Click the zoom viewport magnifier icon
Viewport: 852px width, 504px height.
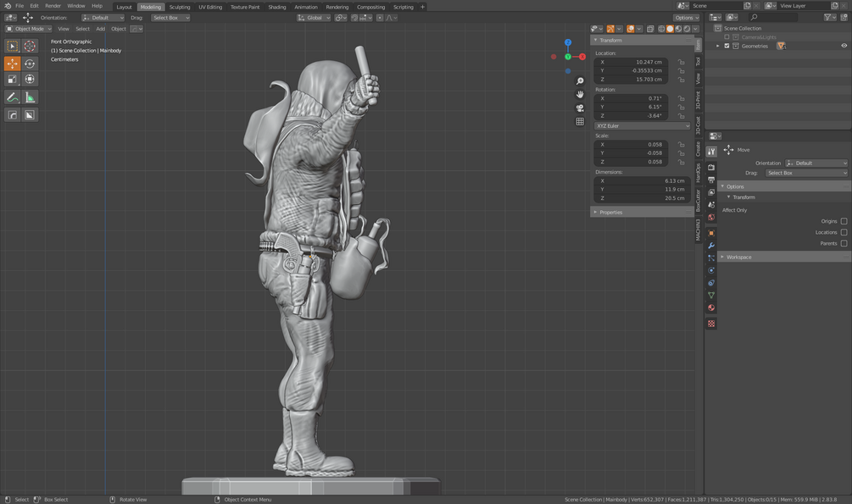pyautogui.click(x=580, y=81)
